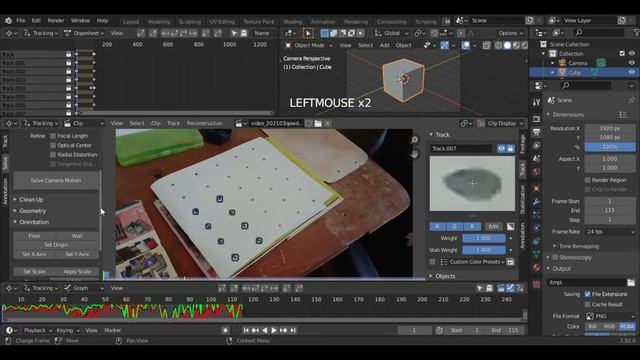Hide the Camera in outliner
Image resolution: width=640 pixels, height=360 pixels.
pos(632,63)
